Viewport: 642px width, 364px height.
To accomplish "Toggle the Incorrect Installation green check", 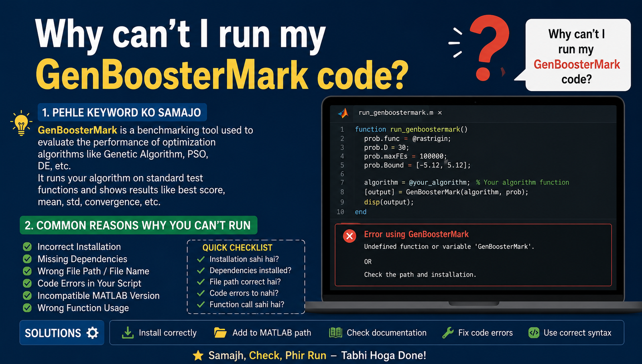I will [27, 246].
